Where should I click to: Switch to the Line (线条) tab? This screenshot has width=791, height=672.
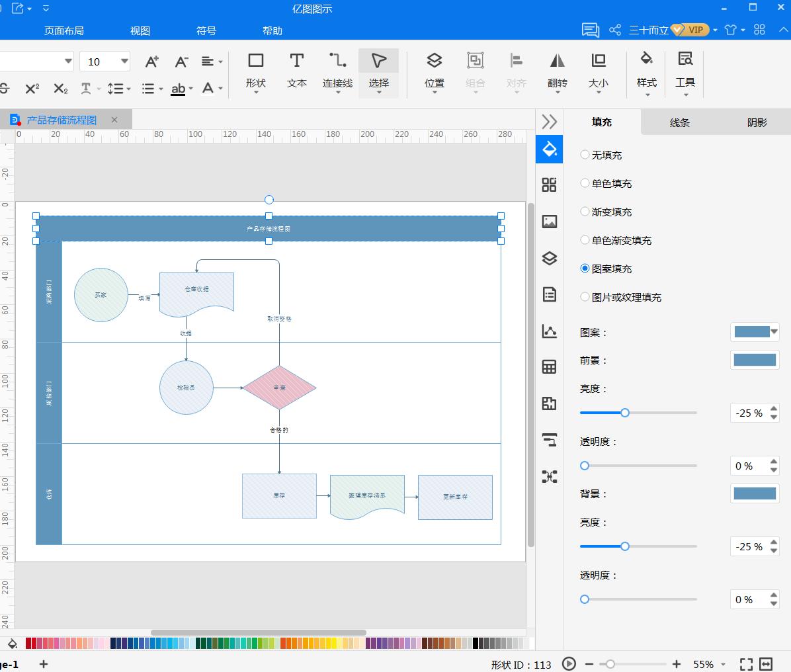click(679, 122)
